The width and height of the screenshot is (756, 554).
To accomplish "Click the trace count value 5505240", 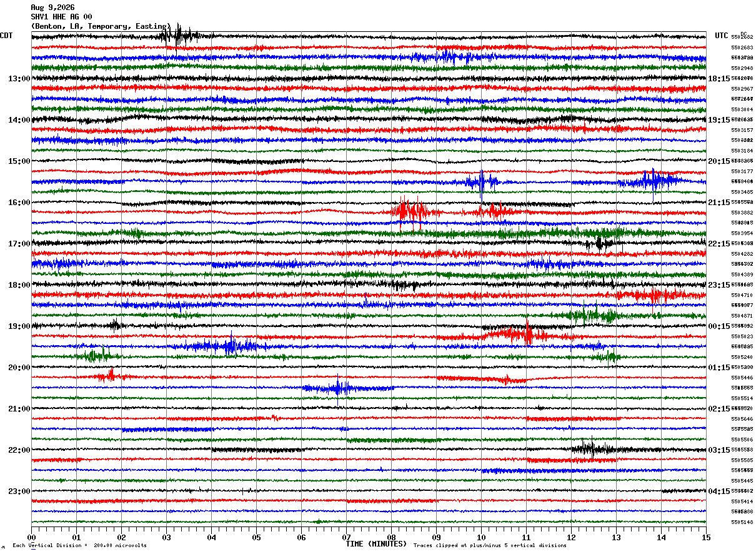I will (742, 357).
